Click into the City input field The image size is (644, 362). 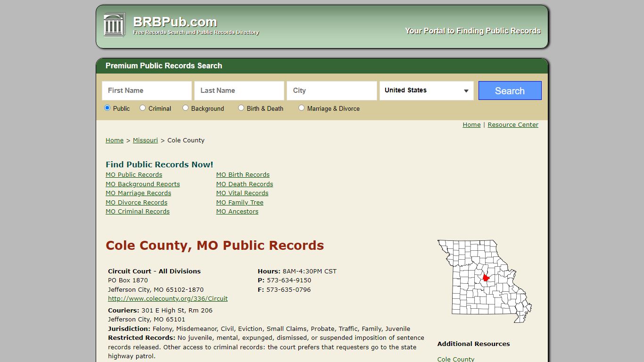[x=331, y=90]
